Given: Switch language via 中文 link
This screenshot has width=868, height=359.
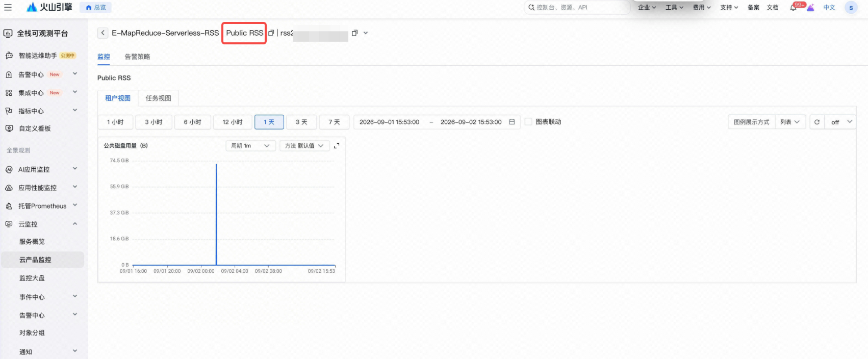Looking at the screenshot, I should 829,8.
